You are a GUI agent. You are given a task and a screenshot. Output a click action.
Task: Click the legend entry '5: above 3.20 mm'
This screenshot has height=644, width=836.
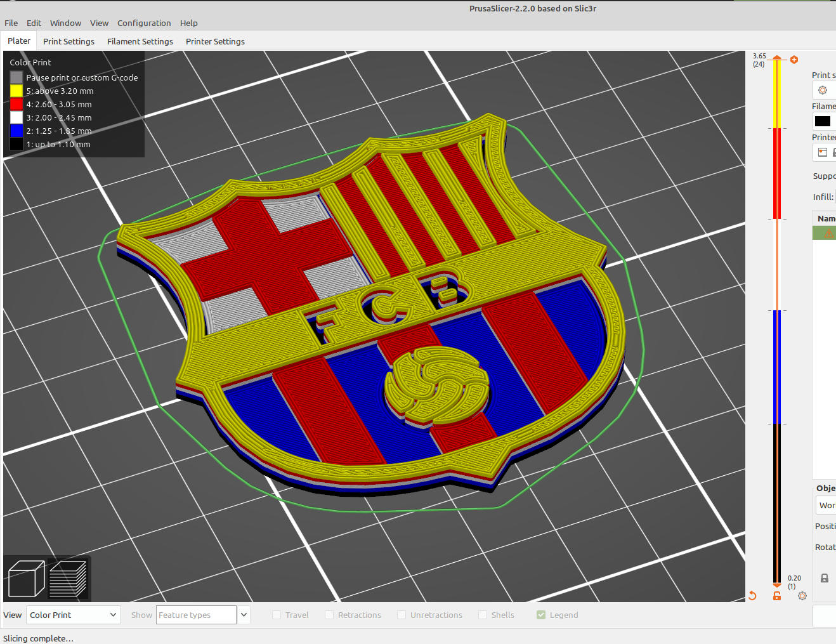point(60,91)
